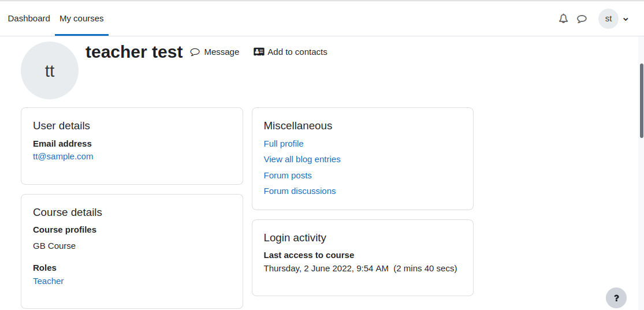This screenshot has width=644, height=310.
Task: Click the GB Course profile entry
Action: [54, 246]
